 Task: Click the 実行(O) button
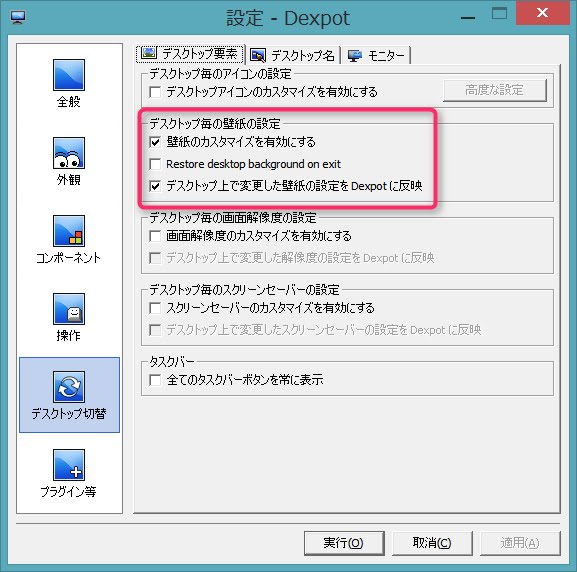pyautogui.click(x=344, y=543)
